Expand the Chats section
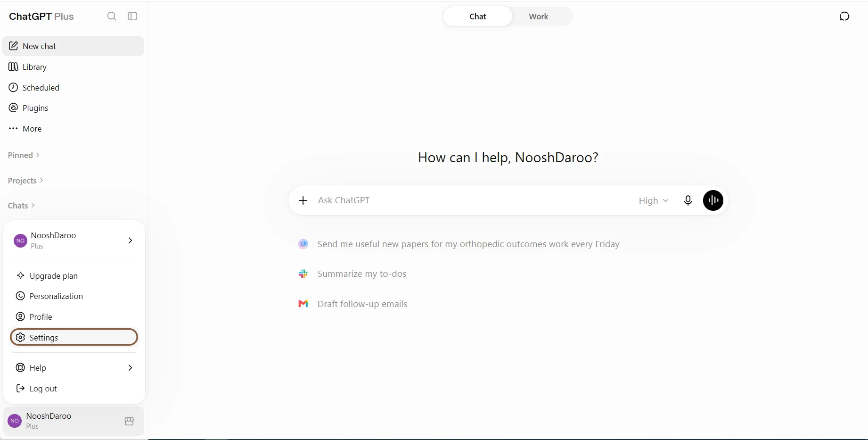 pyautogui.click(x=22, y=206)
